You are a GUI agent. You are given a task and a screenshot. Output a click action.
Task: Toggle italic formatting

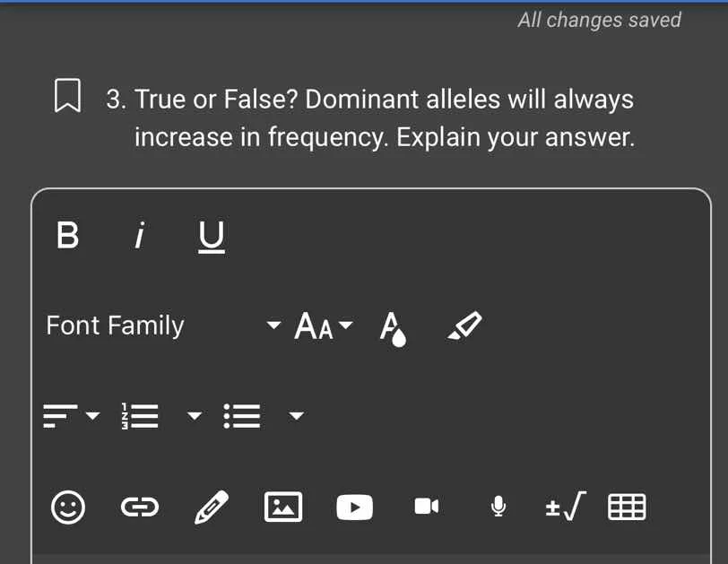coord(140,236)
